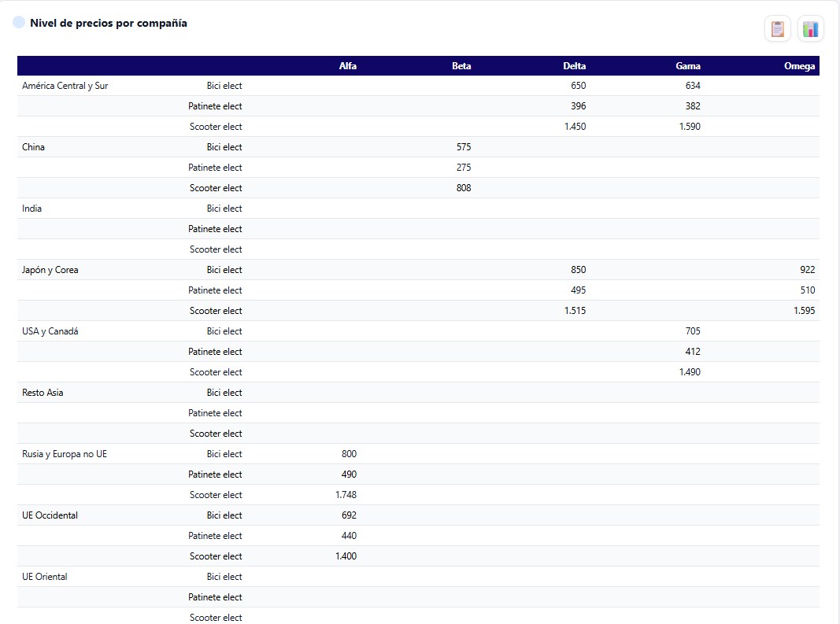The image size is (840, 624).
Task: Select the China region label
Action: pos(33,147)
